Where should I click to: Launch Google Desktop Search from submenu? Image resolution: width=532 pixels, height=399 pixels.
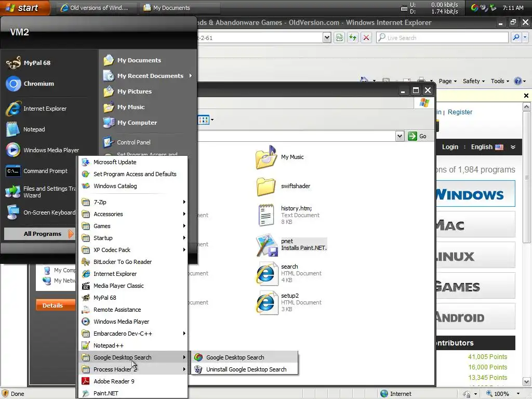tap(245, 357)
